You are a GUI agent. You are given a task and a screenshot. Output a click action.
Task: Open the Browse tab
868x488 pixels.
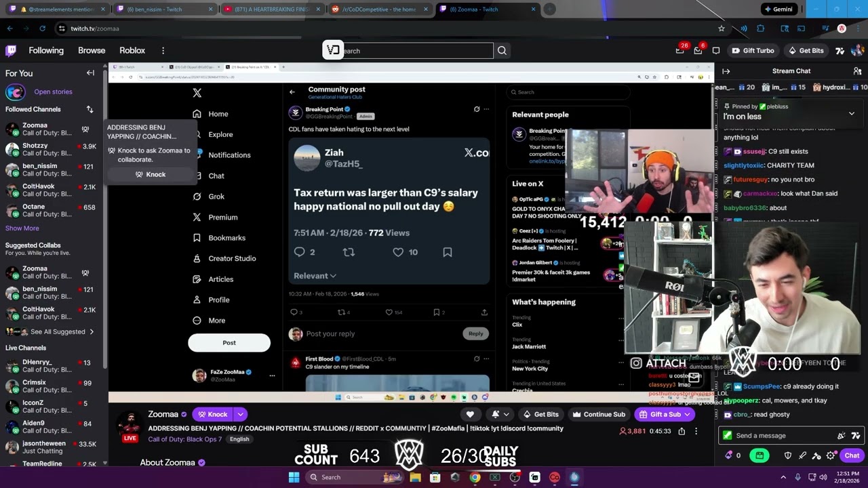tap(92, 51)
